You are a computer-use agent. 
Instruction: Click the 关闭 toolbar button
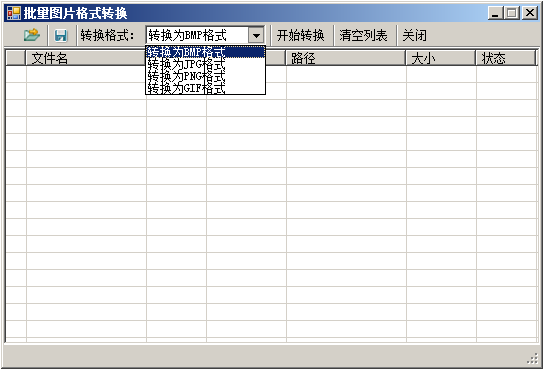[x=415, y=35]
